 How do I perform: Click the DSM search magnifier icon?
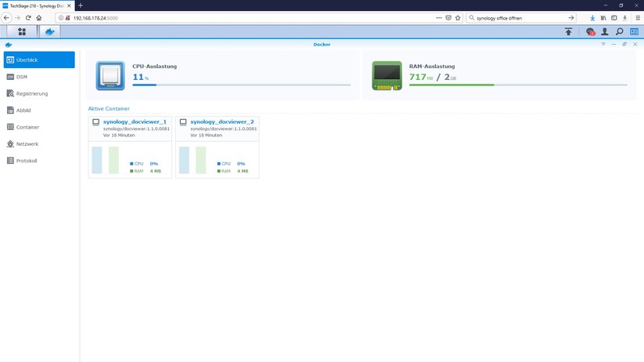[x=619, y=32]
